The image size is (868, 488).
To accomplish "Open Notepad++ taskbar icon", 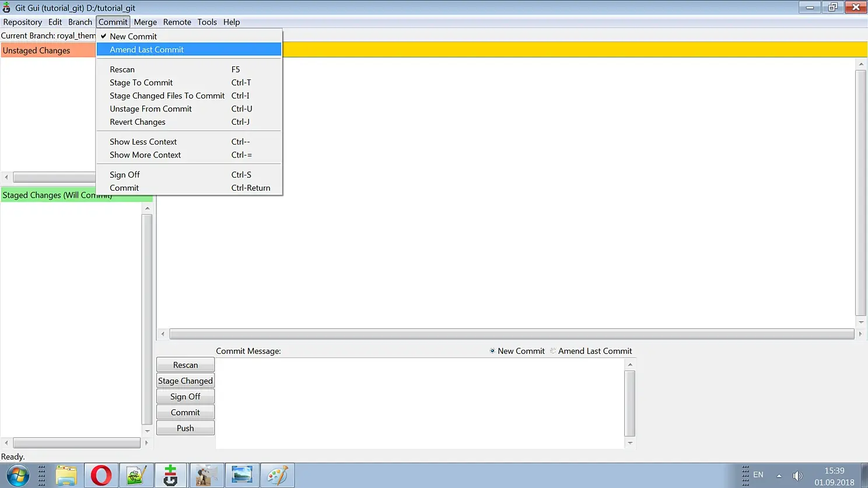I will click(136, 476).
